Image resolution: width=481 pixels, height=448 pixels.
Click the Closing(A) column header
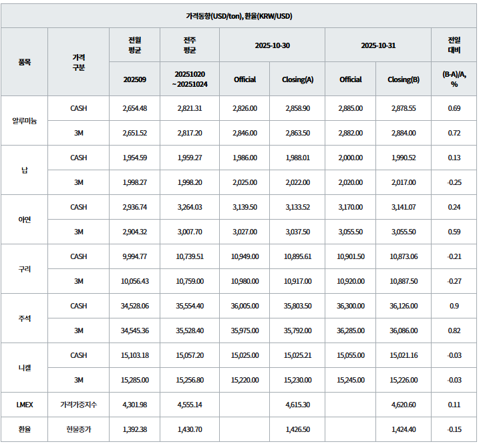coord(298,79)
